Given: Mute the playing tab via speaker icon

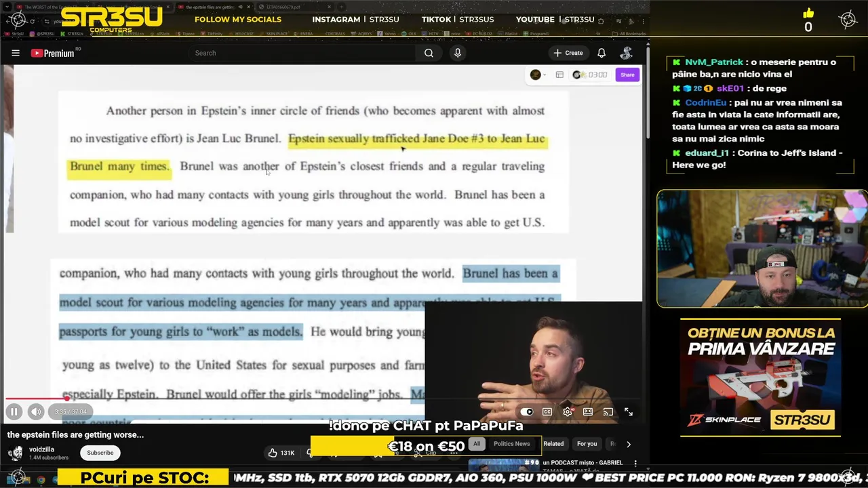Looking at the screenshot, I should coord(240,7).
